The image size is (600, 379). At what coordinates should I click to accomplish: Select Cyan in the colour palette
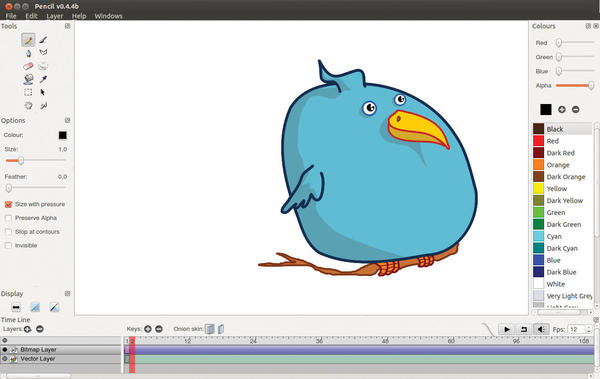(562, 236)
